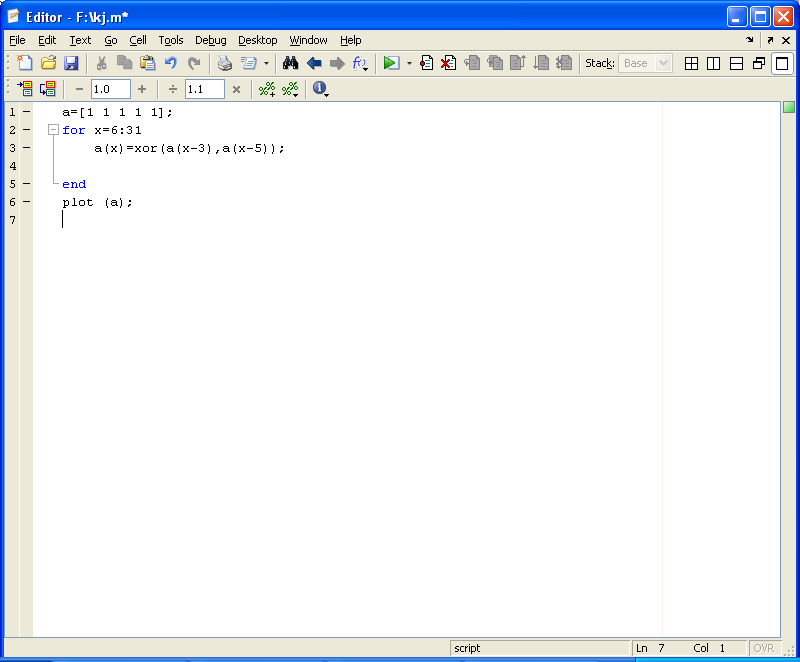Run the script with green play icon

(x=391, y=63)
